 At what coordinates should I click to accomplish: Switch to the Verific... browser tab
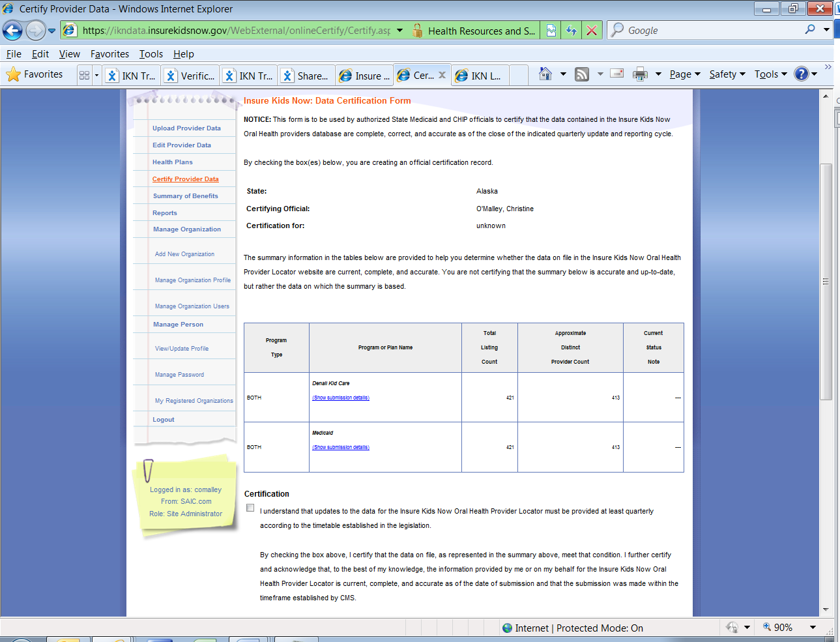pos(190,76)
